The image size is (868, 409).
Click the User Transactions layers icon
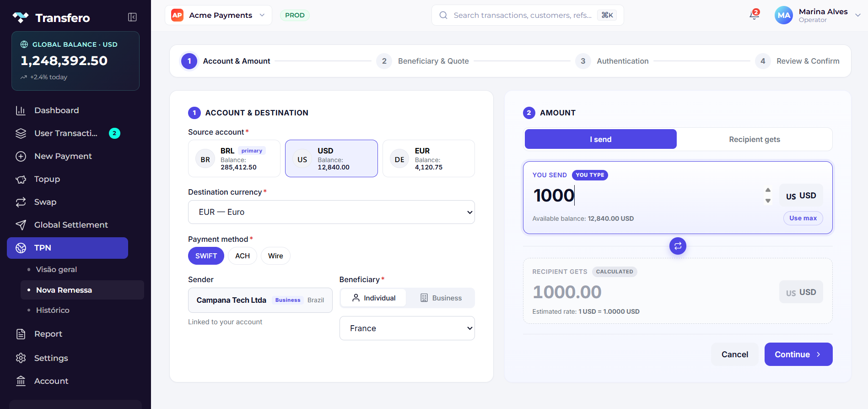21,133
